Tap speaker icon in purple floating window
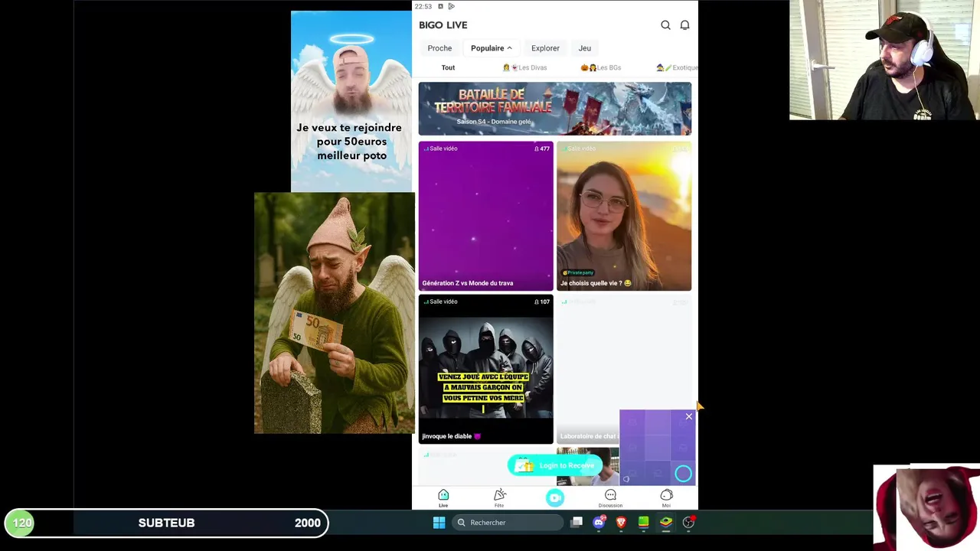This screenshot has height=551, width=980. 626,479
